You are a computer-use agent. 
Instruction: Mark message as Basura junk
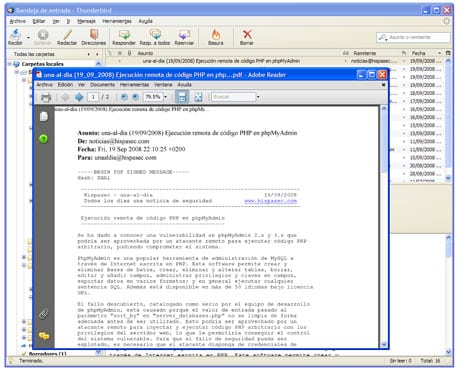click(x=216, y=37)
